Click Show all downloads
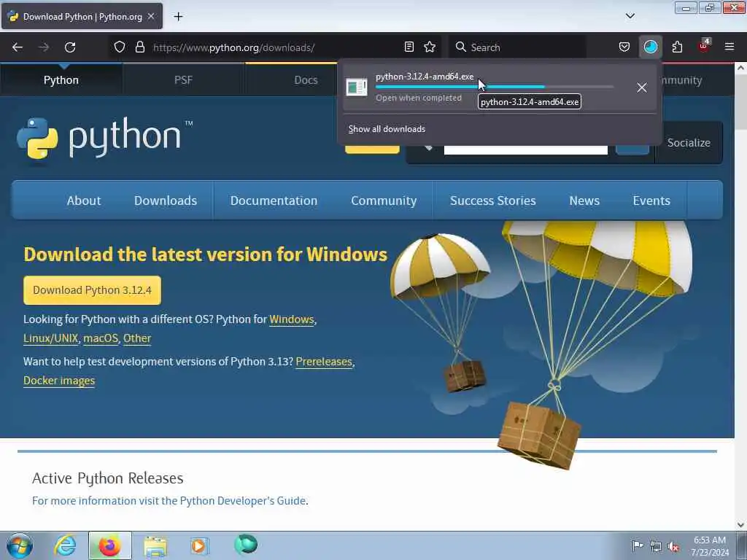The height and width of the screenshot is (560, 747). point(387,129)
